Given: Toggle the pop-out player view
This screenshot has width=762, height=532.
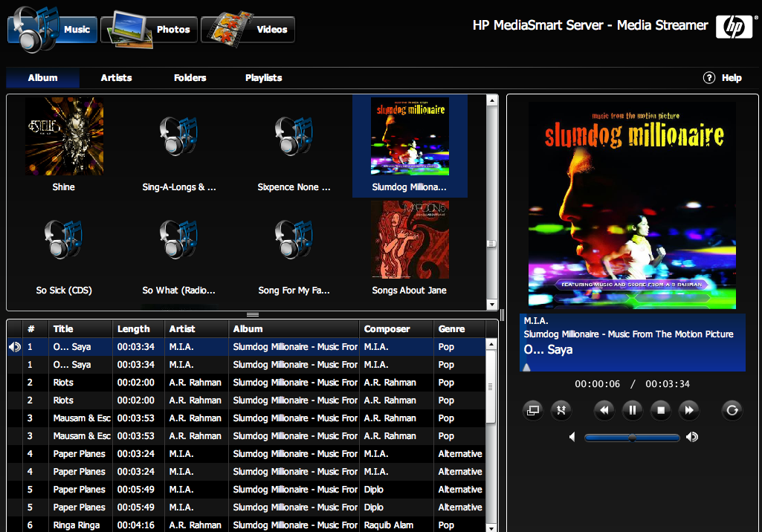Looking at the screenshot, I should [x=533, y=411].
